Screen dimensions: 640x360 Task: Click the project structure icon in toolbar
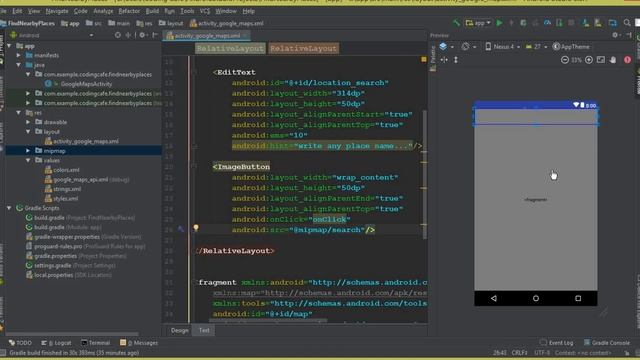(613, 23)
